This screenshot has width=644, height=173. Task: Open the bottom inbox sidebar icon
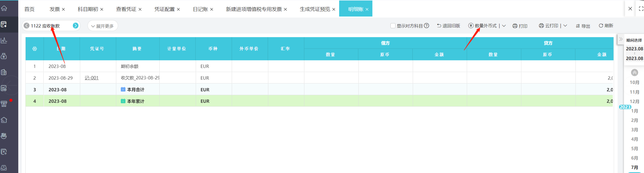(x=4, y=168)
